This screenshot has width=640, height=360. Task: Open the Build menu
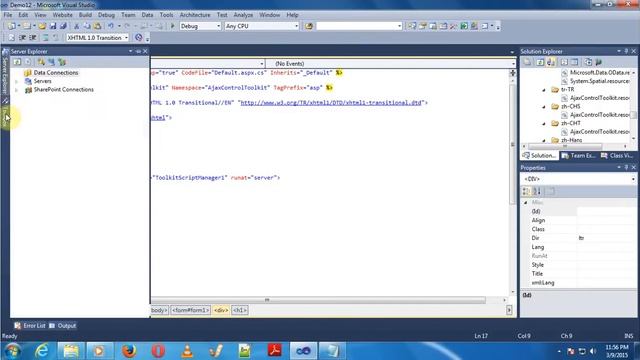[85, 15]
